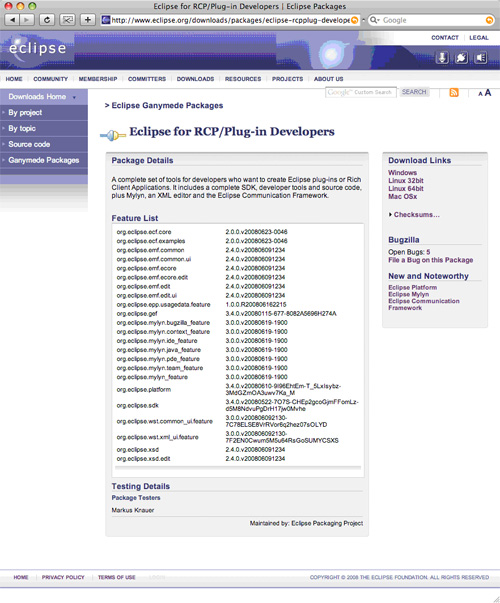Viewport: 500px width, 603px height.
Task: Click the large A increase font size
Action: [x=488, y=93]
